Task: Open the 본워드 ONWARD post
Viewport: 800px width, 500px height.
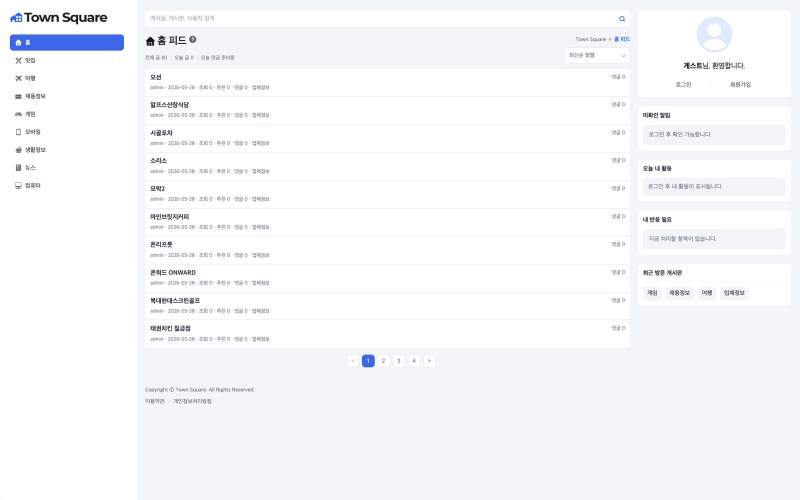Action: [x=173, y=272]
